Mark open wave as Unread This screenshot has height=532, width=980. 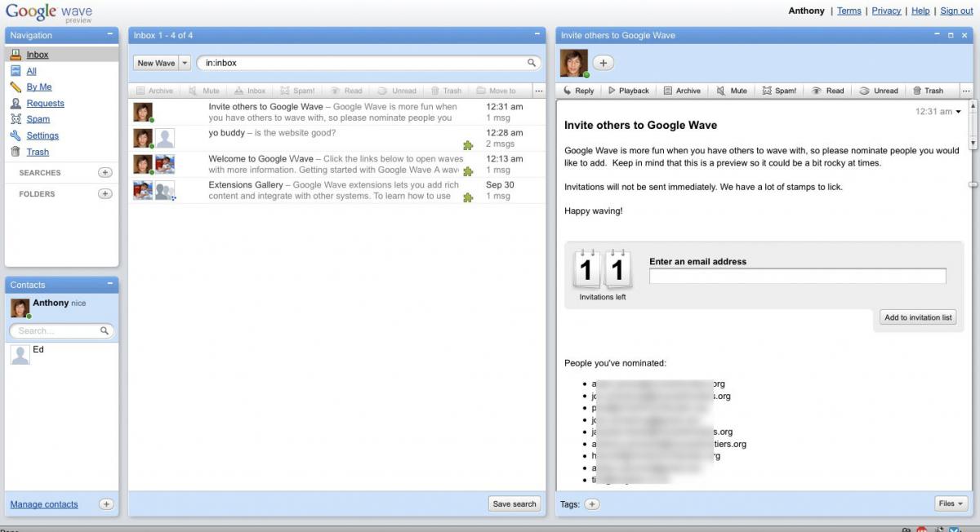[878, 91]
